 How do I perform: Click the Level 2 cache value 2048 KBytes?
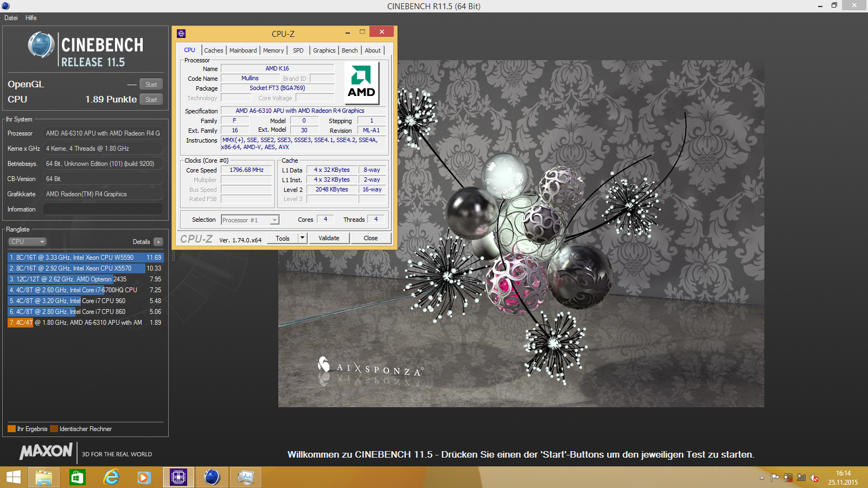(332, 190)
